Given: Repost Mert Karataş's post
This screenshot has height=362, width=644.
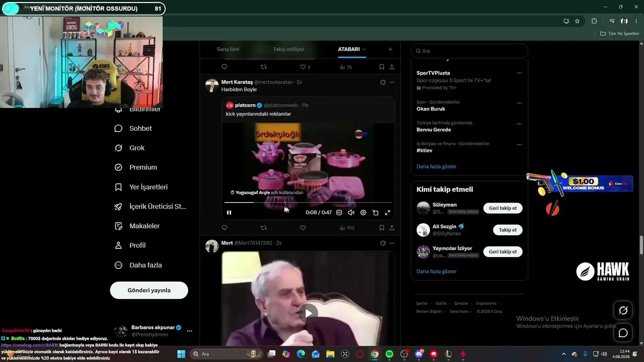Looking at the screenshot, I should 264,228.
